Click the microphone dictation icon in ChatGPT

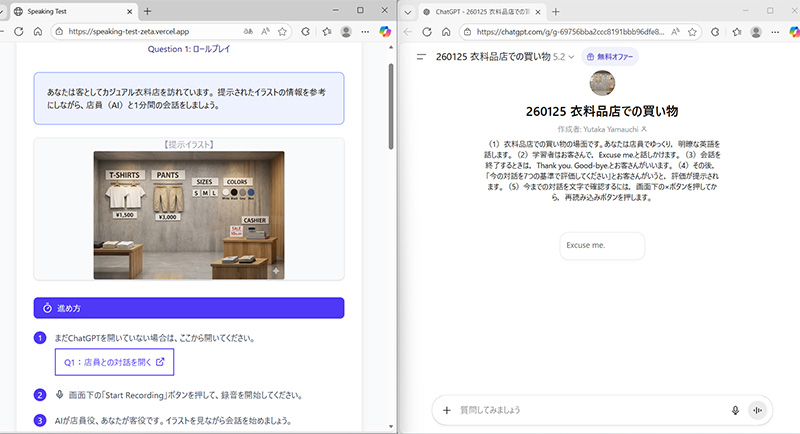735,410
